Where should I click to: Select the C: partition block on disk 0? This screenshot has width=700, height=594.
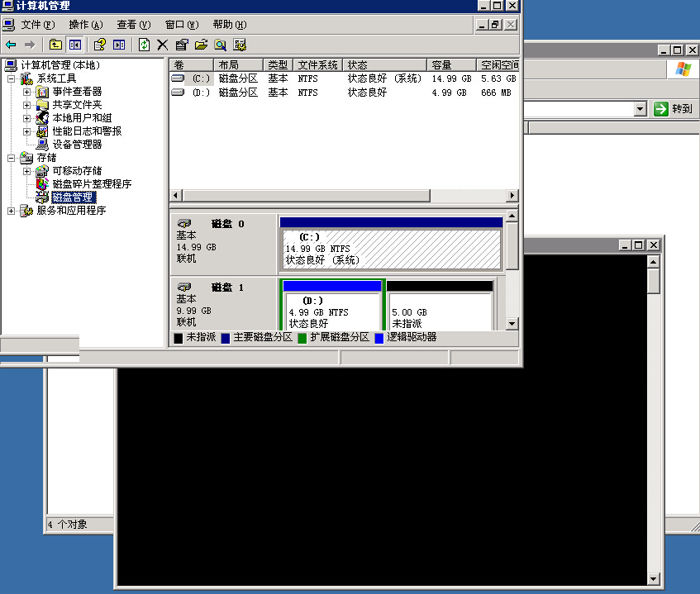391,244
